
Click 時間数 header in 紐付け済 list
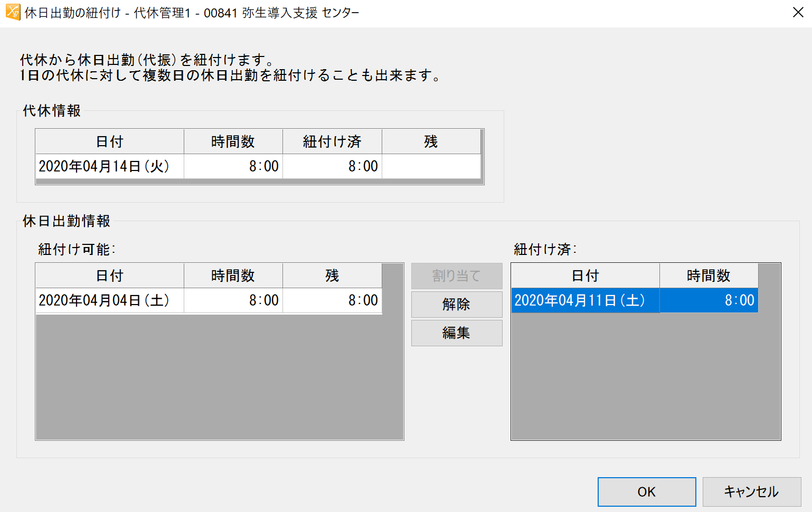tap(709, 276)
